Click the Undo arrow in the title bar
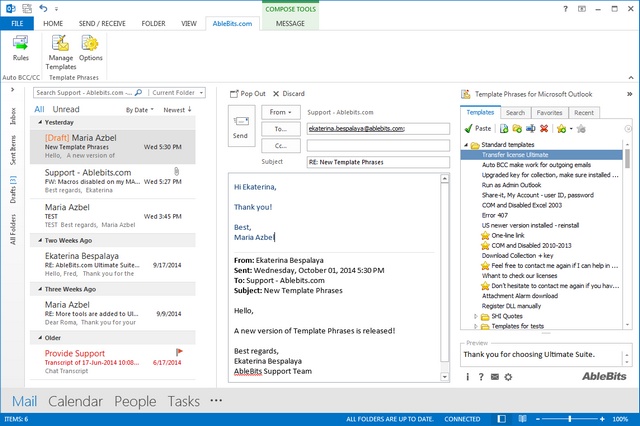Screen dimensions: 640x426 click(x=43, y=8)
